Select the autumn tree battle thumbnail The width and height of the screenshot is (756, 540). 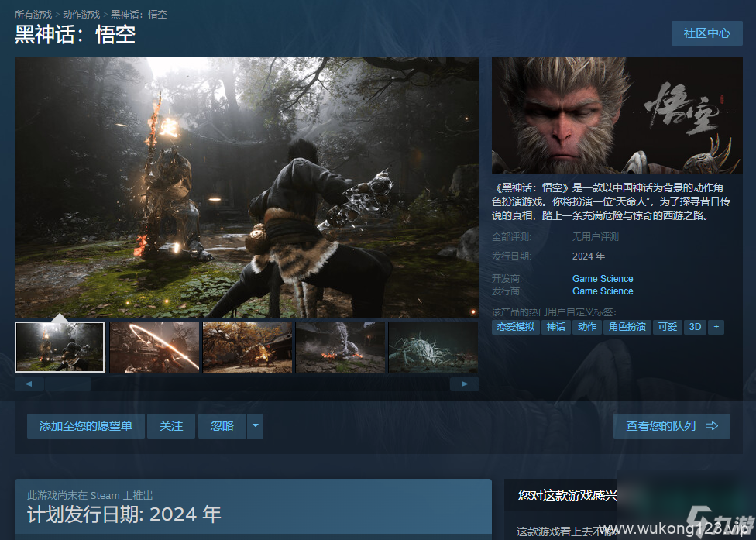247,347
